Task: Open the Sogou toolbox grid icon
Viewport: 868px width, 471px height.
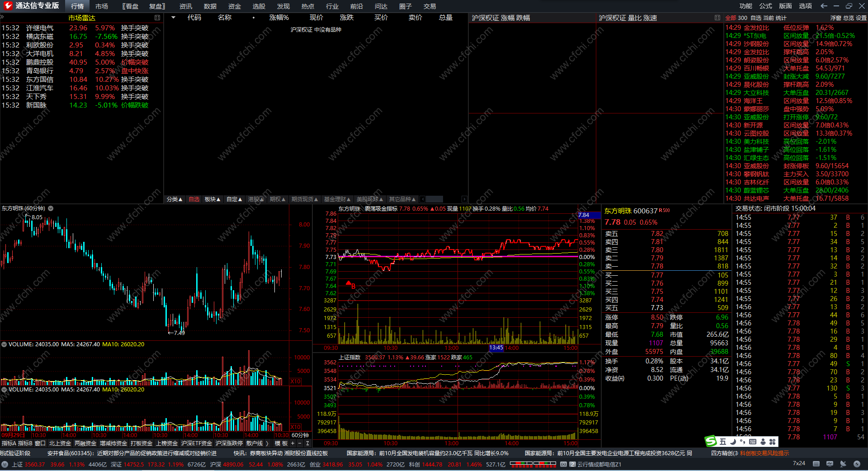Action: pos(772,442)
